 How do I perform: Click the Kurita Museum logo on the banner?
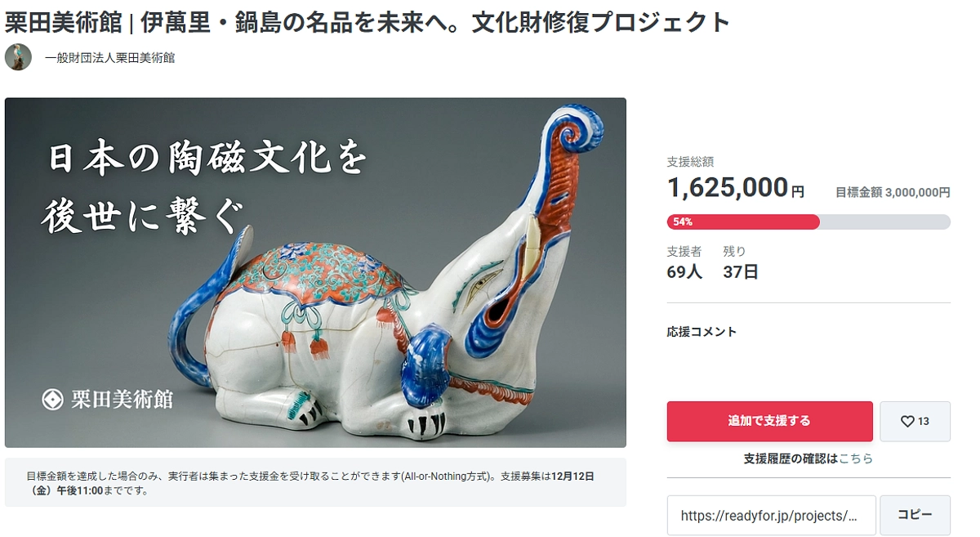click(52, 400)
